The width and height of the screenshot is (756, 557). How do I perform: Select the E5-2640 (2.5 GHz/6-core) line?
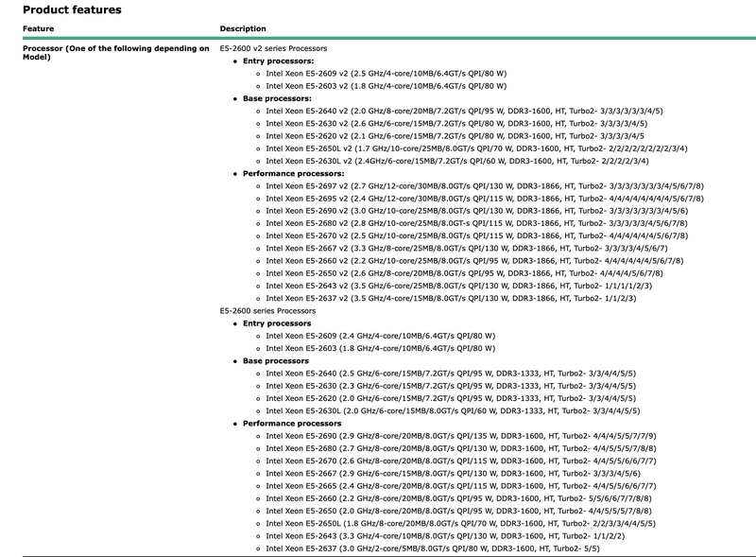tap(451, 374)
